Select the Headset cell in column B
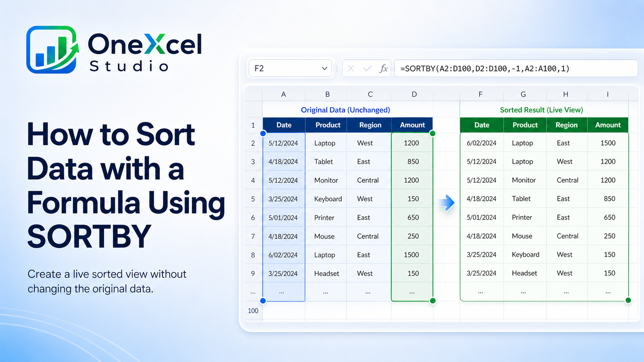The height and width of the screenshot is (362, 644). tap(326, 274)
